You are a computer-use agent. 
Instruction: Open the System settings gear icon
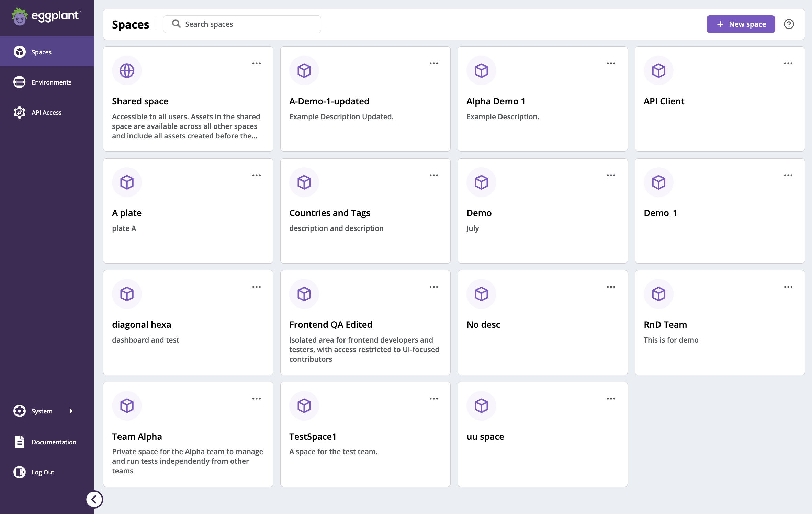pyautogui.click(x=19, y=411)
